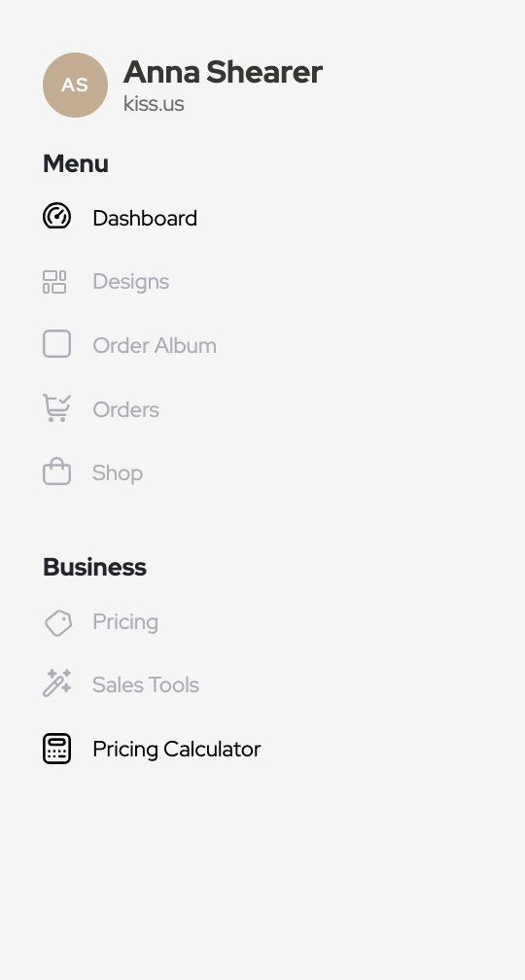Click the Sales Tools magic wand icon
Viewport: 525px width, 980px height.
click(x=56, y=683)
